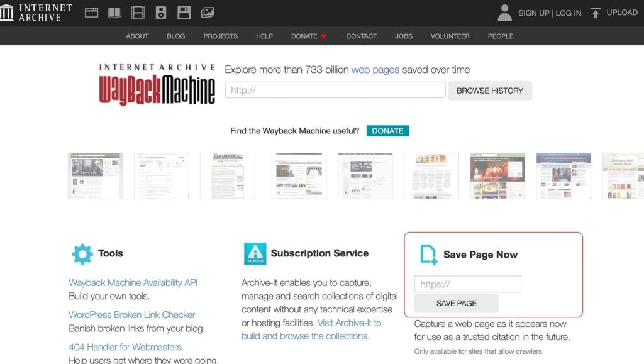Click 'Find the Wayback Machine useful?' text

[294, 131]
